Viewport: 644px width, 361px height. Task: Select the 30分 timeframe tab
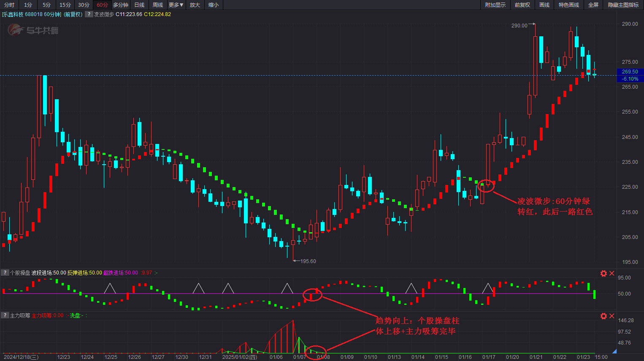coord(84,5)
